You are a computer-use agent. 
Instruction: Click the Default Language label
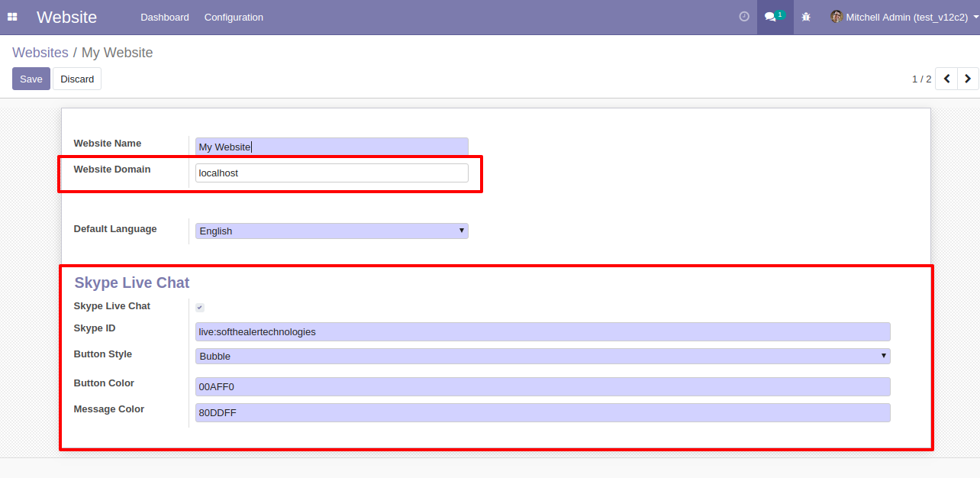[115, 229]
